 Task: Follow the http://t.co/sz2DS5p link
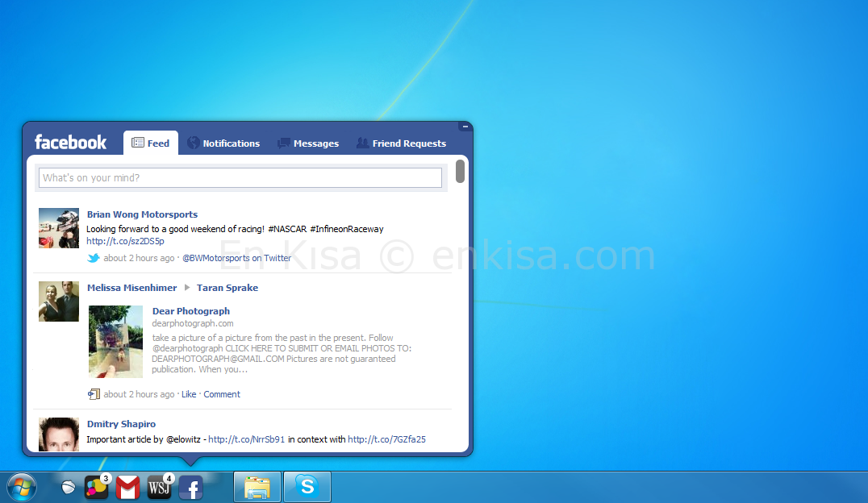click(125, 241)
